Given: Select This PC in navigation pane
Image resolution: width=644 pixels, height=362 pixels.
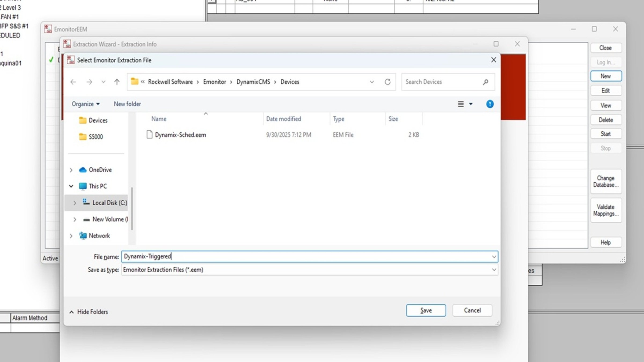Looking at the screenshot, I should [98, 186].
